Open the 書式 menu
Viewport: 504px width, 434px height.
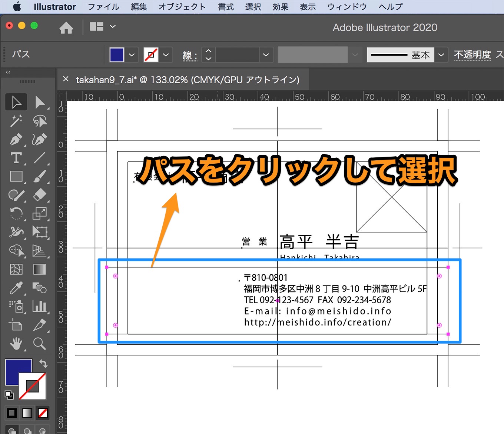[x=226, y=7]
